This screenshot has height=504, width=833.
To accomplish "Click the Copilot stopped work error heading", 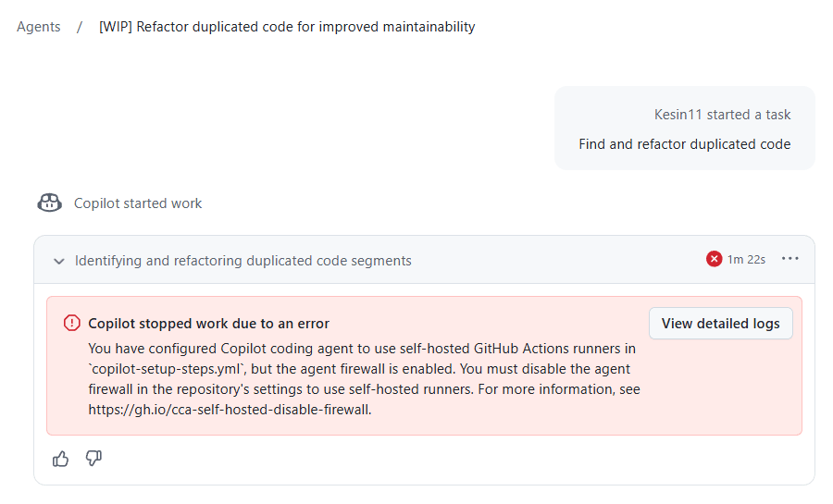I will click(208, 324).
